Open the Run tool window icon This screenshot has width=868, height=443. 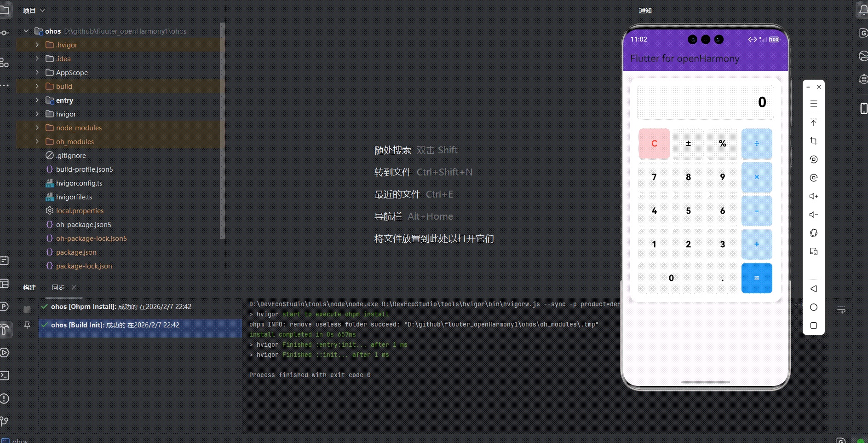(x=5, y=352)
